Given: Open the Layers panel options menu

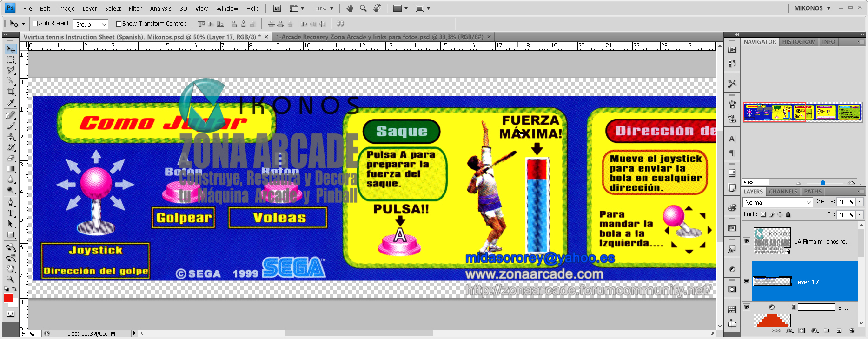Looking at the screenshot, I should pyautogui.click(x=861, y=191).
